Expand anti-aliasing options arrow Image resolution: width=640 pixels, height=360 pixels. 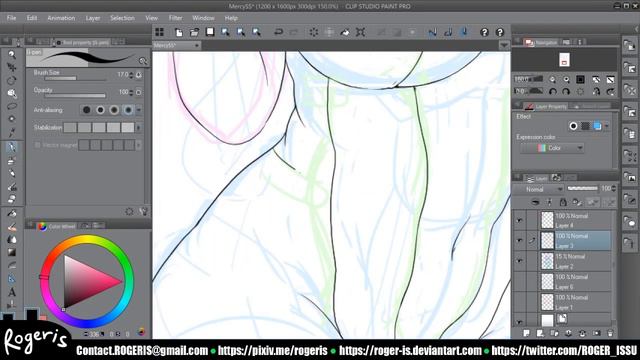click(139, 110)
